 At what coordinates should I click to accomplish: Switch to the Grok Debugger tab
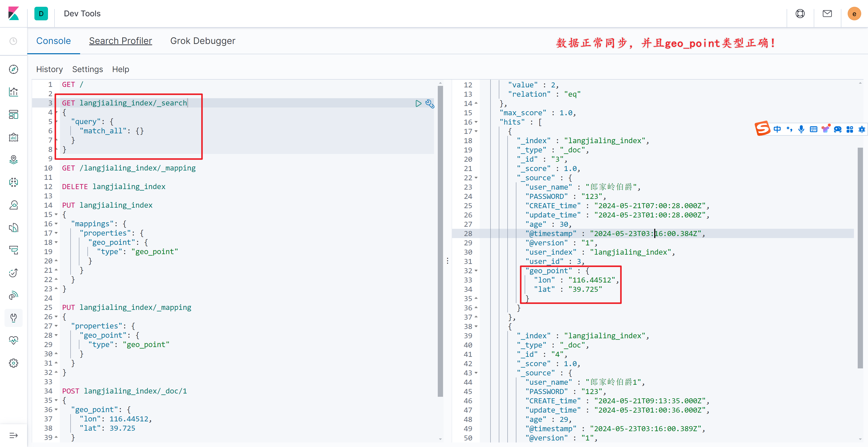click(202, 41)
